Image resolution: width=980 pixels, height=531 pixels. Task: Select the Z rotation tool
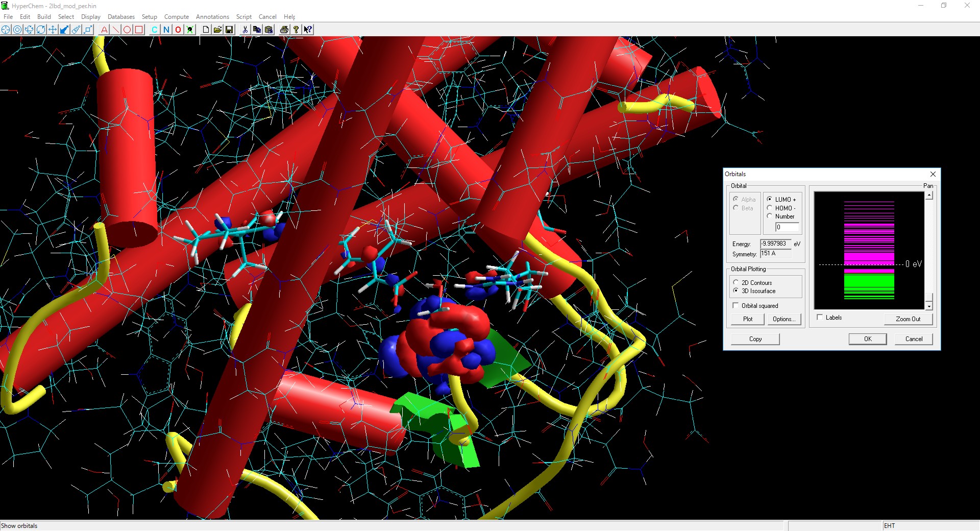tap(41, 29)
